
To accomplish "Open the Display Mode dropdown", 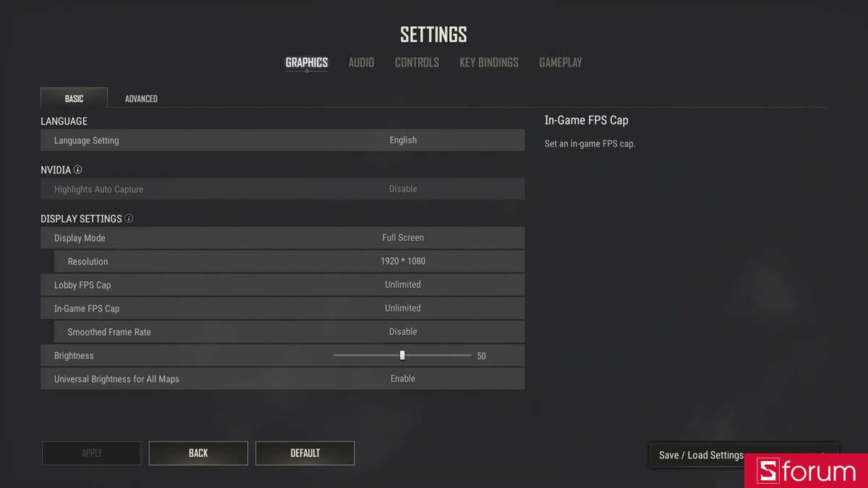I will 403,238.
